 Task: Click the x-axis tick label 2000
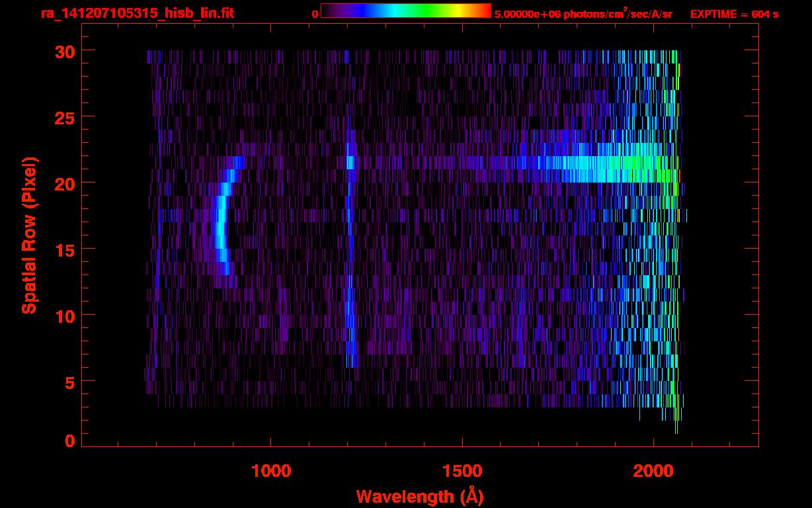pos(653,471)
